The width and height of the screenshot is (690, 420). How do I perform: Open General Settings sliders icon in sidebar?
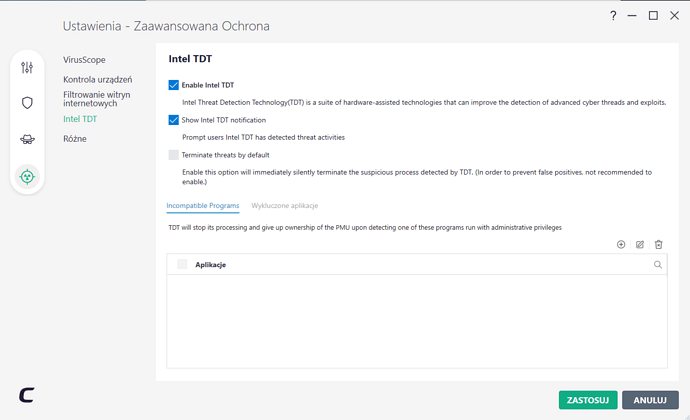27,67
